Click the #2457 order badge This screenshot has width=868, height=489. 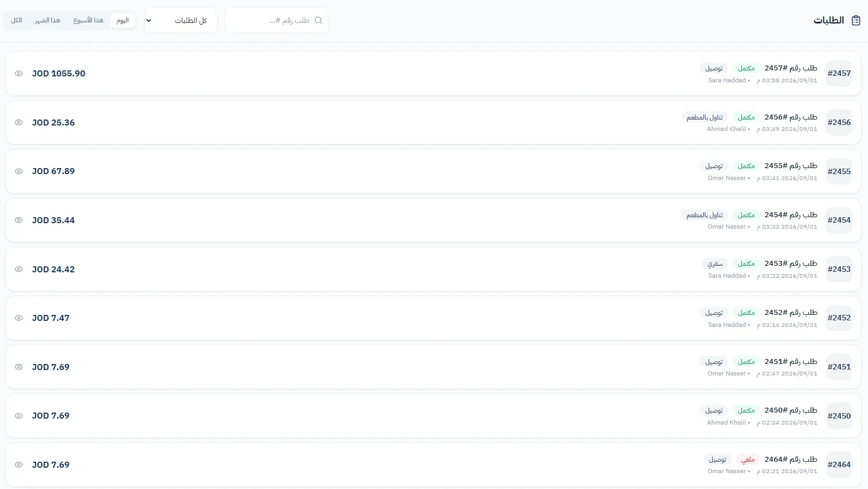click(839, 73)
